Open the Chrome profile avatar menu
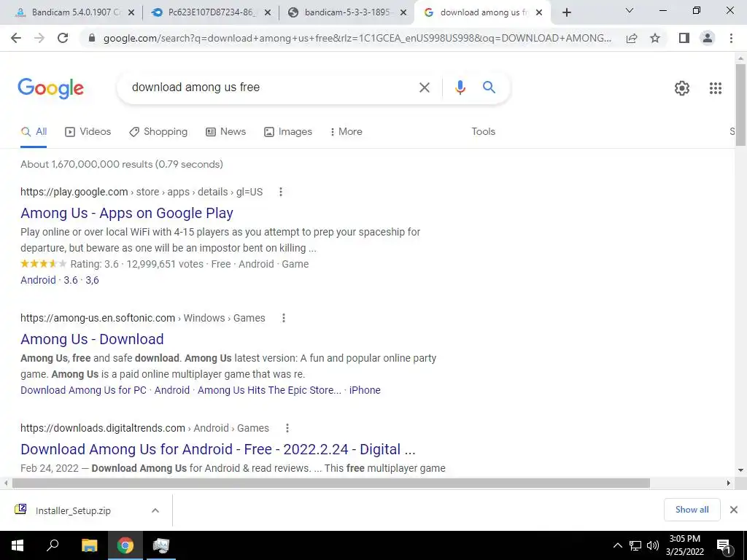This screenshot has height=560, width=747. 708,38
